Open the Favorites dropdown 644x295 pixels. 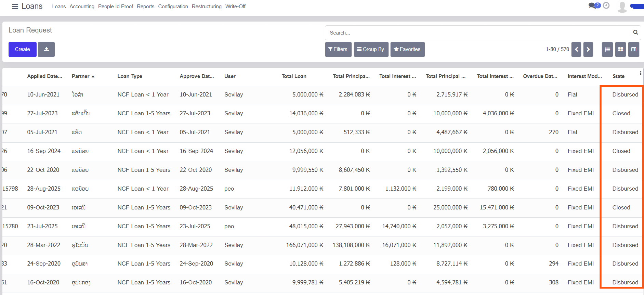pyautogui.click(x=407, y=49)
